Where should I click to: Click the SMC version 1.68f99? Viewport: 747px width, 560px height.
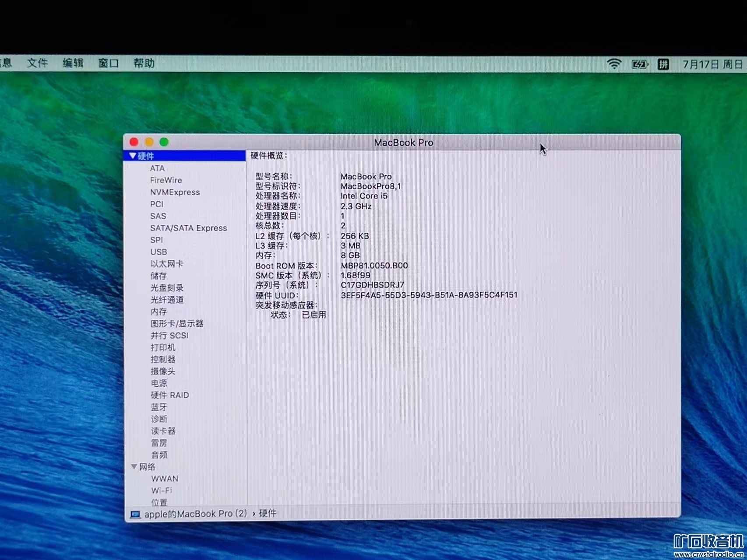point(355,275)
